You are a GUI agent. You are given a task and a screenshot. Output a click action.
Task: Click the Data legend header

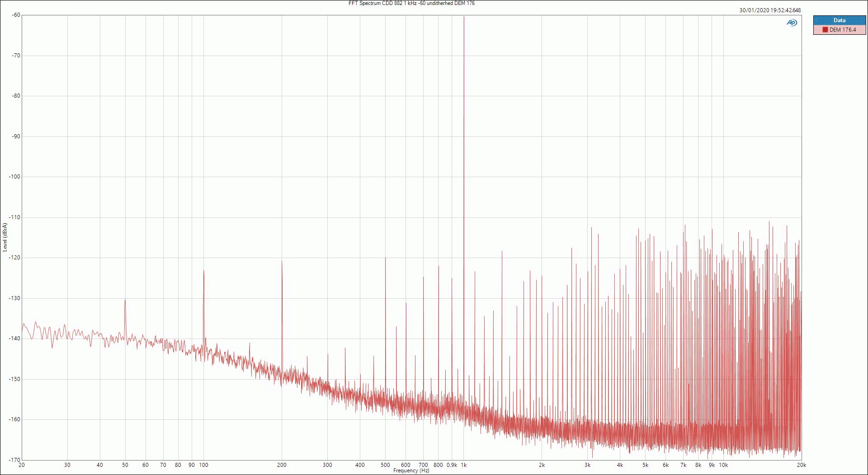(x=840, y=20)
